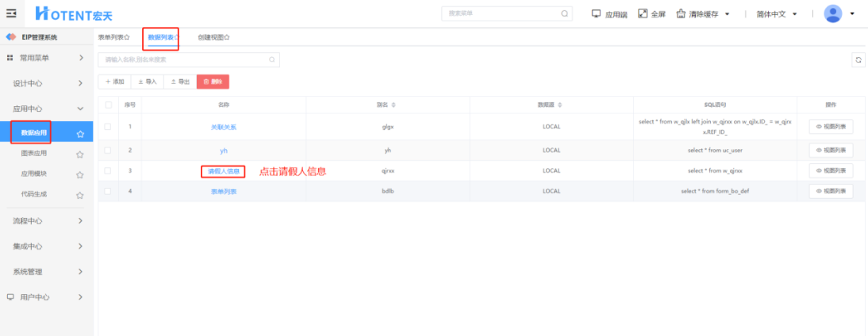Select 代码生成 in the sidebar
This screenshot has width=868, height=336.
pos(34,194)
